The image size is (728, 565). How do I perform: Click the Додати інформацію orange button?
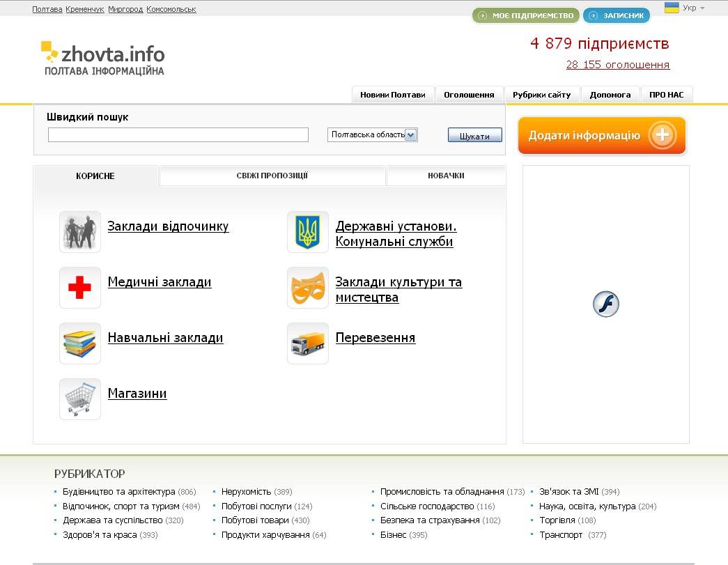pos(601,135)
